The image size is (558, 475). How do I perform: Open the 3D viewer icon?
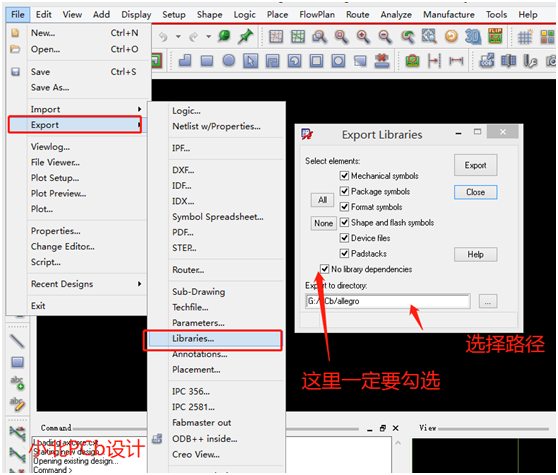tap(473, 36)
